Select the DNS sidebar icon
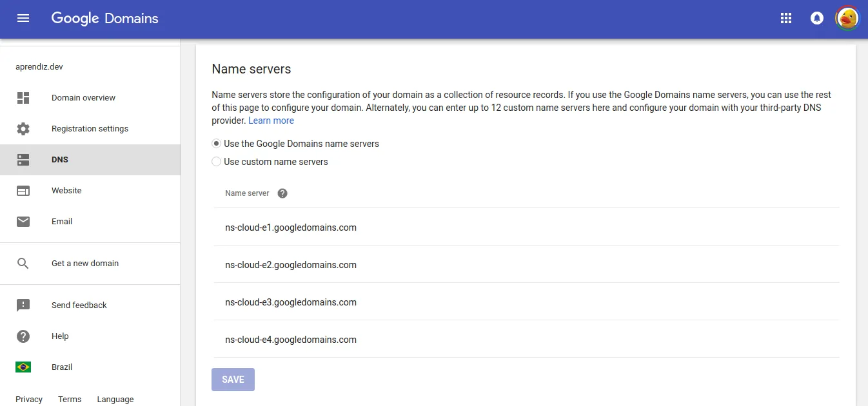 [23, 159]
